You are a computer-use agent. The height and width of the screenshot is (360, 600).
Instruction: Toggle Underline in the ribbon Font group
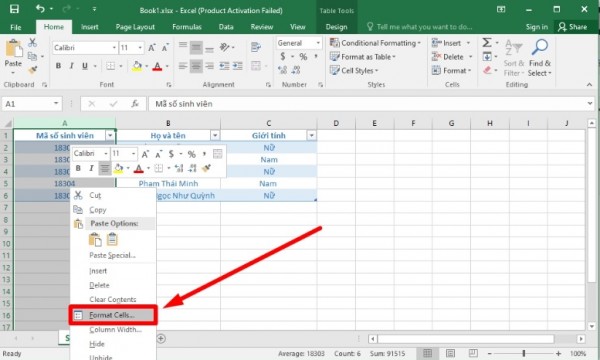tap(85, 66)
